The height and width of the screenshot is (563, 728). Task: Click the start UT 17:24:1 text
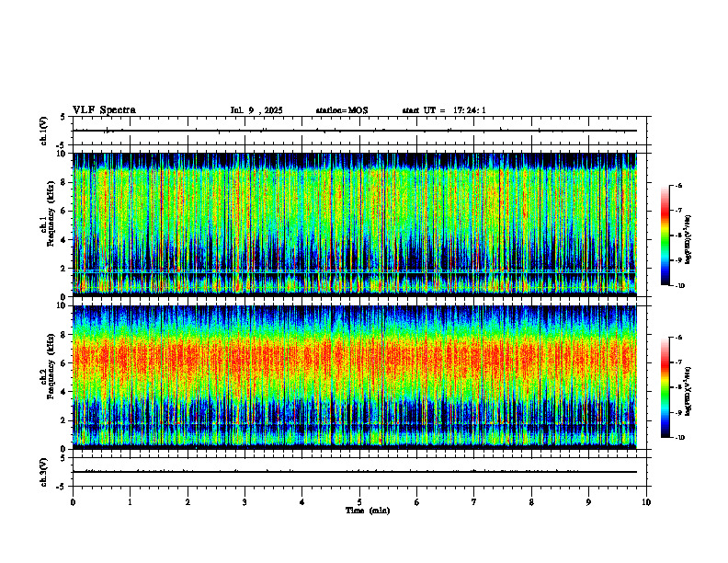pos(444,110)
